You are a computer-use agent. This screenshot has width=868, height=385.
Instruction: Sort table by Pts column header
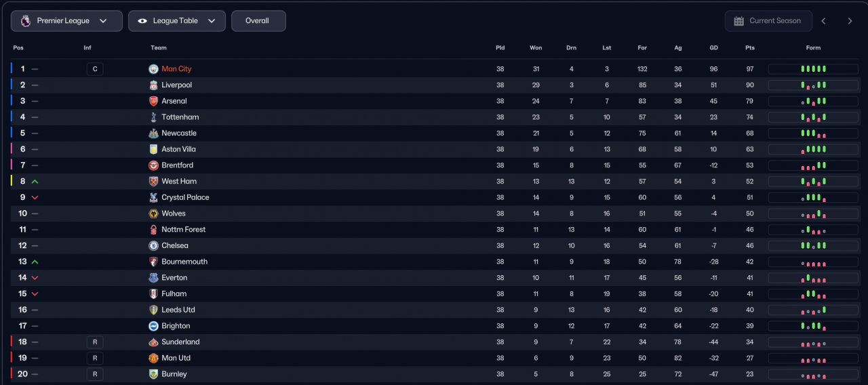(749, 48)
